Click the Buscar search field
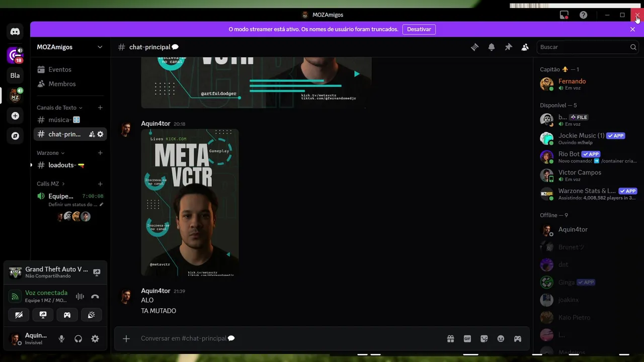This screenshot has height=362, width=644. point(588,47)
